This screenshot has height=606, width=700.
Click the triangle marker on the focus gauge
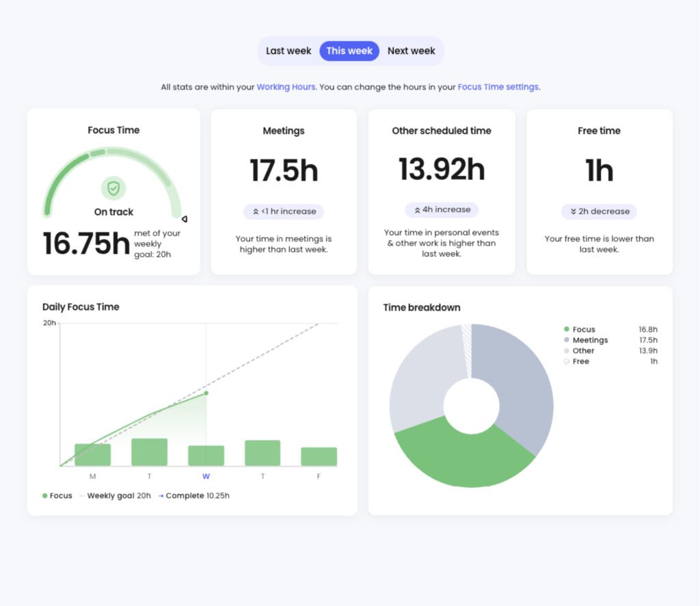pos(183,218)
